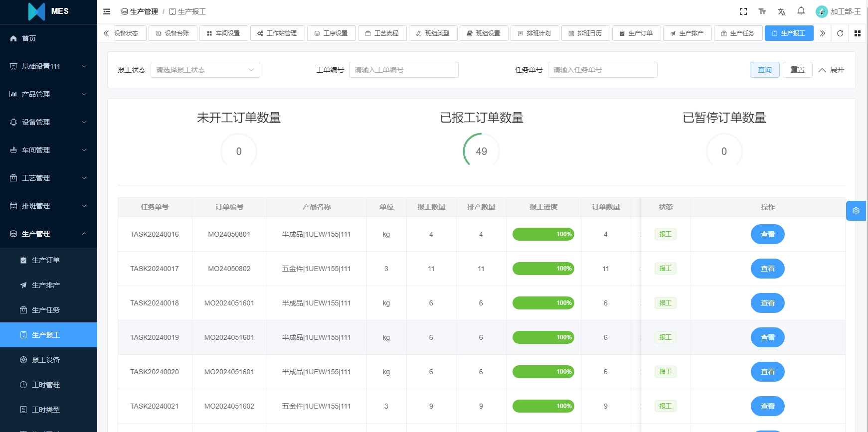Select 报工设备 in the sidebar

[x=45, y=360]
